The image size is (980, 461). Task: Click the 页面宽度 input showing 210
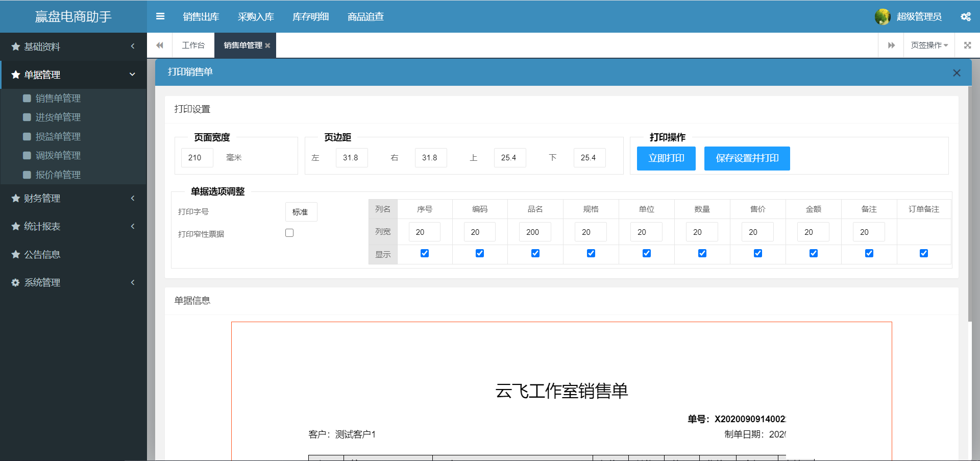197,158
